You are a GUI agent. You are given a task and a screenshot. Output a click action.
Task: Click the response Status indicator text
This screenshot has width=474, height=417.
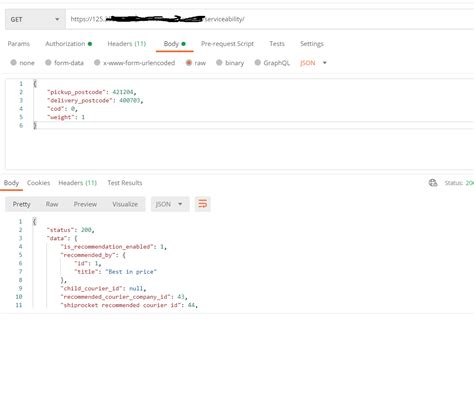pyautogui.click(x=459, y=183)
